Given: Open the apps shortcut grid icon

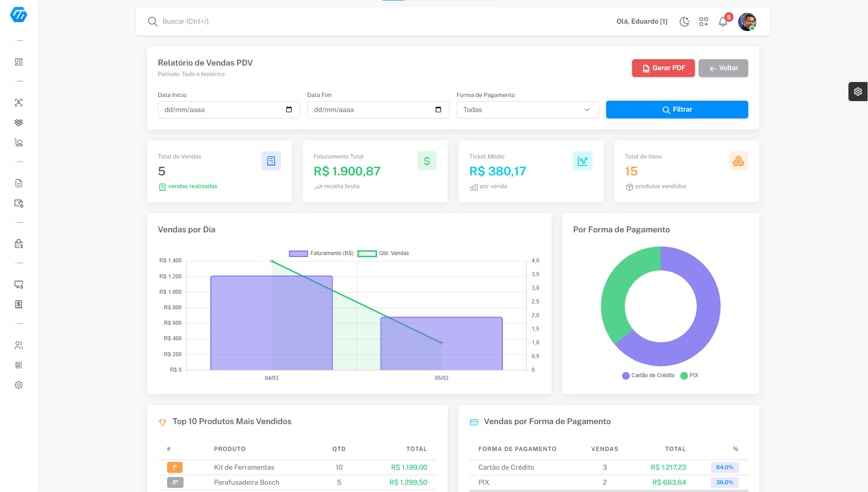Looking at the screenshot, I should (704, 21).
